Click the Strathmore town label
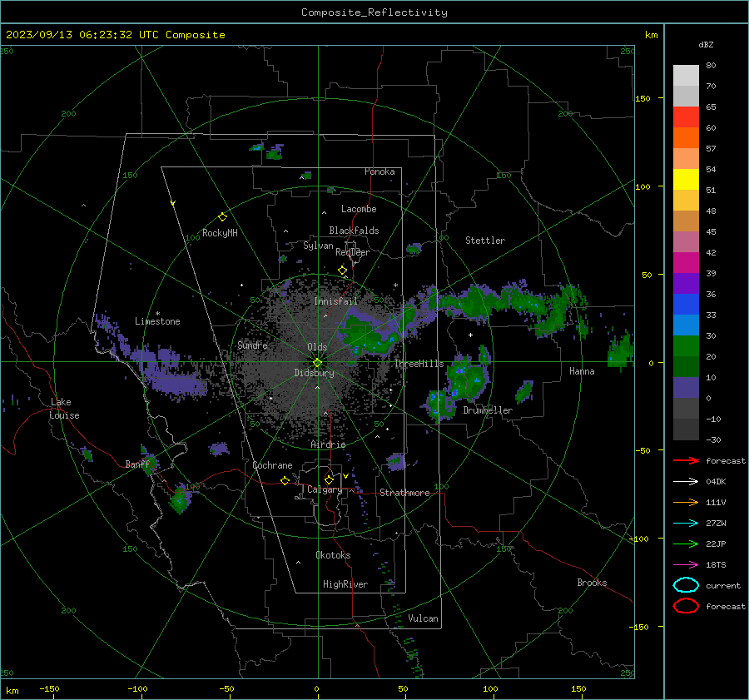This screenshot has width=749, height=700. pyautogui.click(x=404, y=493)
